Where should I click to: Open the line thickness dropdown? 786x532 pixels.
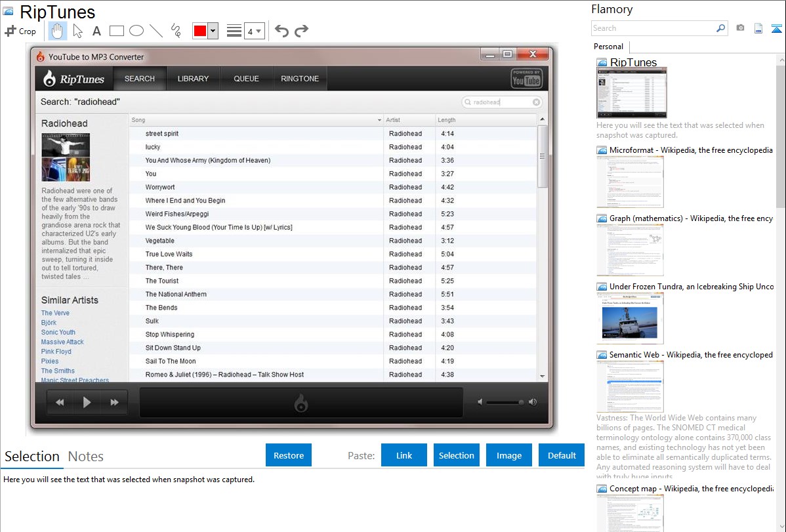[254, 31]
